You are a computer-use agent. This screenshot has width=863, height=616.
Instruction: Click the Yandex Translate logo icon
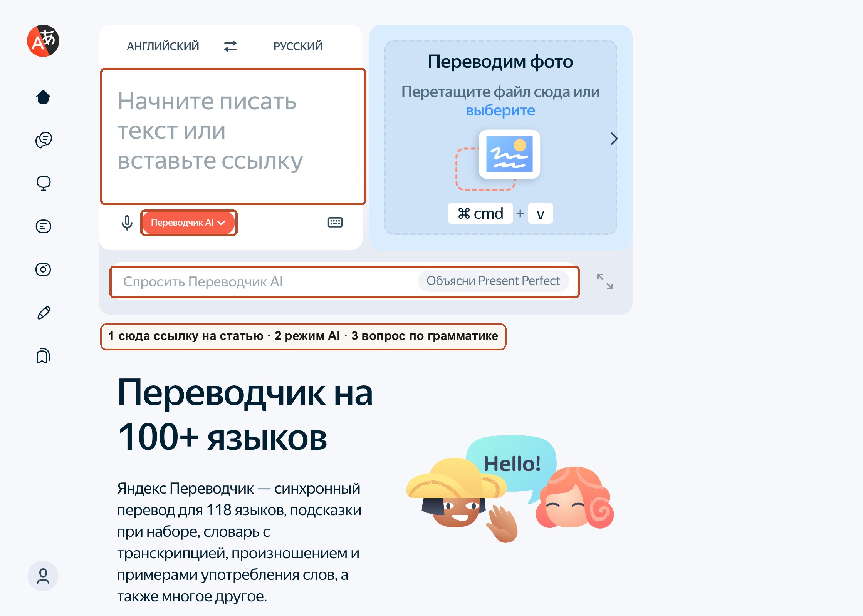pos(43,41)
